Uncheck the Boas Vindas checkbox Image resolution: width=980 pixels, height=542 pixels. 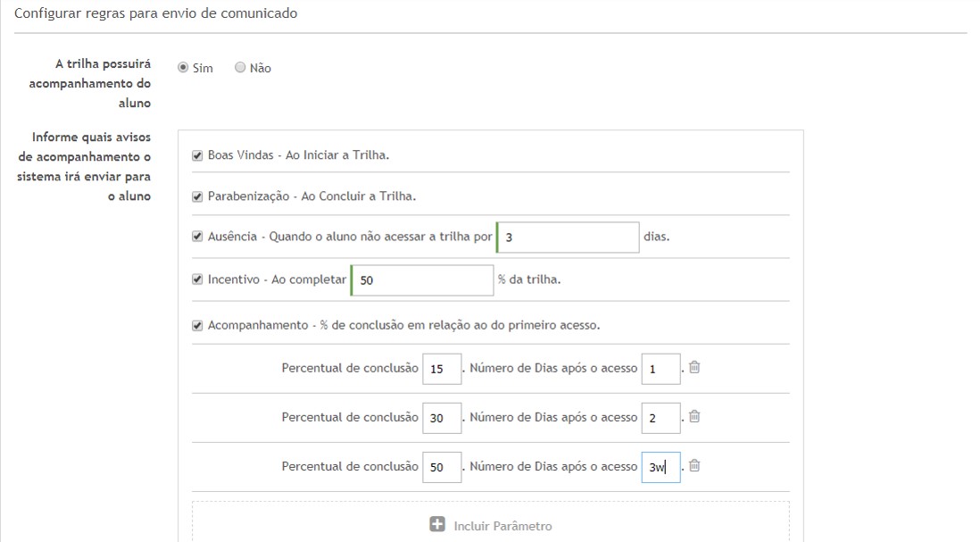tap(197, 155)
